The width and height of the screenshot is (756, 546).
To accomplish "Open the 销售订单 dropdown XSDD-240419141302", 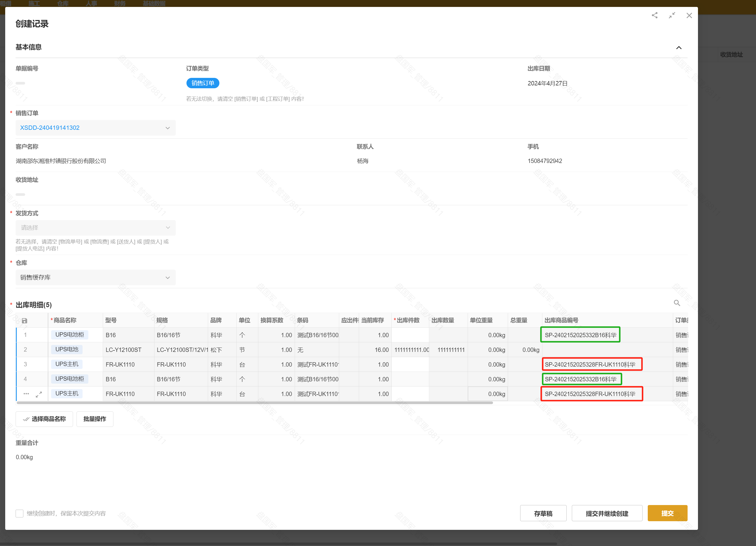I will tap(95, 127).
